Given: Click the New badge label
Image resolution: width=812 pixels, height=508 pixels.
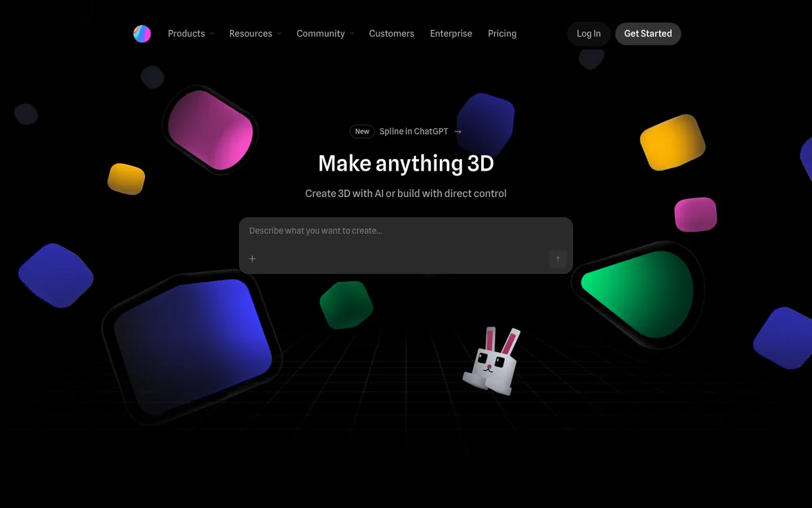Looking at the screenshot, I should click(362, 131).
